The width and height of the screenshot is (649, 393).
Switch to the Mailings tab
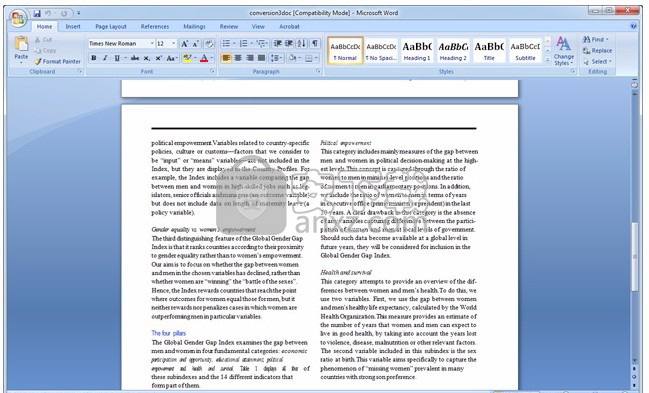(194, 27)
